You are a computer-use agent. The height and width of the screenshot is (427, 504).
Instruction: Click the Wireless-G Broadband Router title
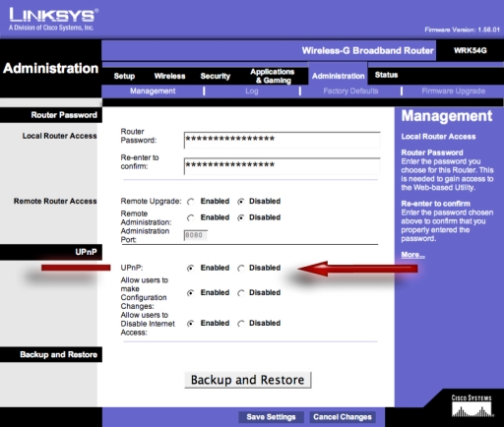tap(367, 50)
